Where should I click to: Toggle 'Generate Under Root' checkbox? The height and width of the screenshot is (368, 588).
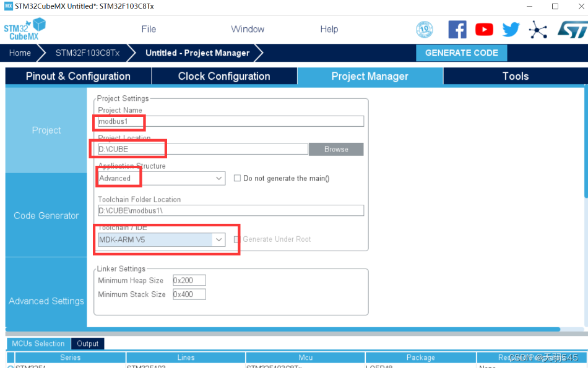(x=236, y=239)
